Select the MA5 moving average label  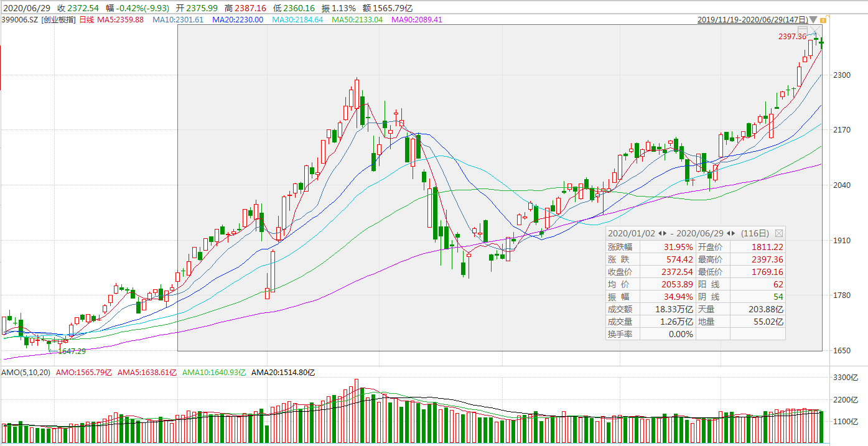coord(120,20)
